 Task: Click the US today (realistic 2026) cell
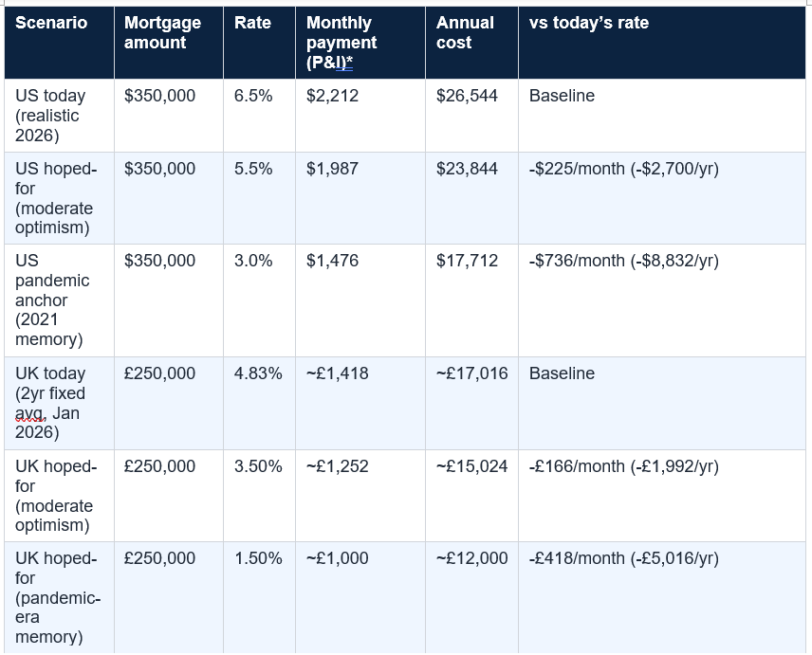[x=59, y=116]
